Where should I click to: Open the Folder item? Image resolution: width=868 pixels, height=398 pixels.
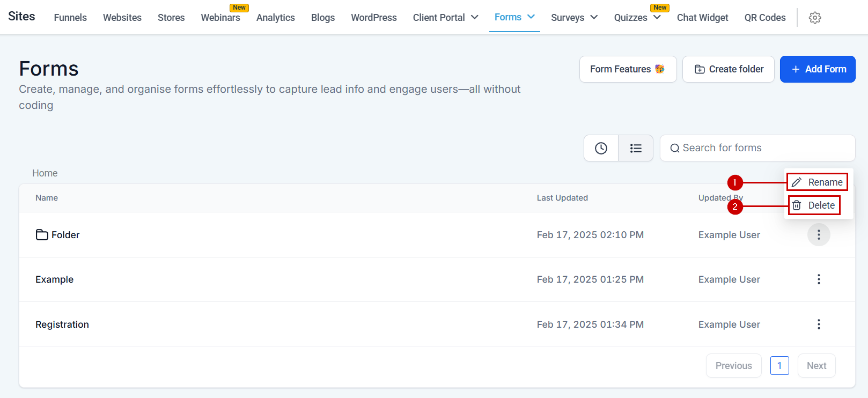coord(65,235)
